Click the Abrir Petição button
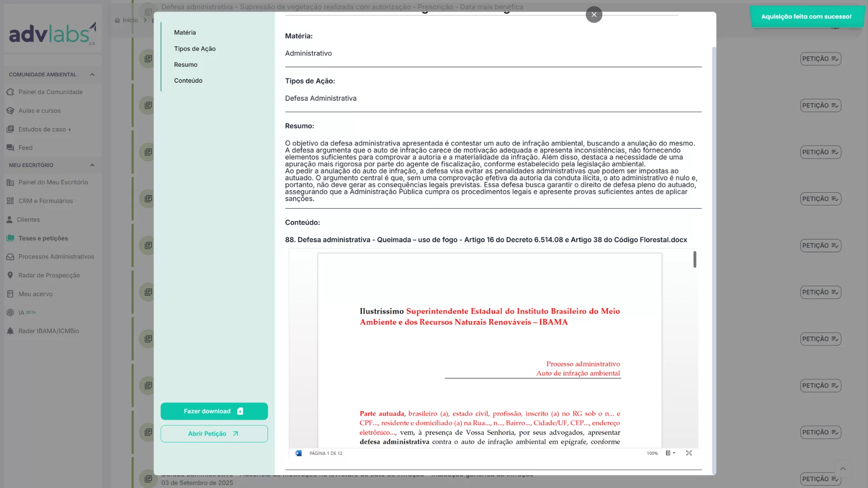 [214, 434]
